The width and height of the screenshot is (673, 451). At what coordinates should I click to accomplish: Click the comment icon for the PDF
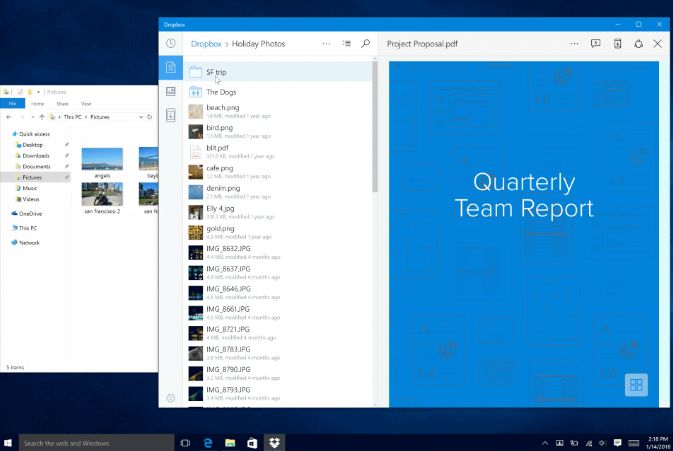pos(596,43)
